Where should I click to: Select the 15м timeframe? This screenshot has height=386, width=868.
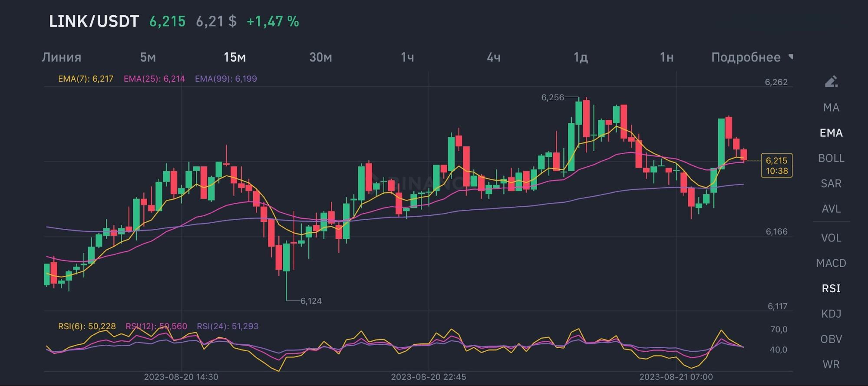point(234,57)
